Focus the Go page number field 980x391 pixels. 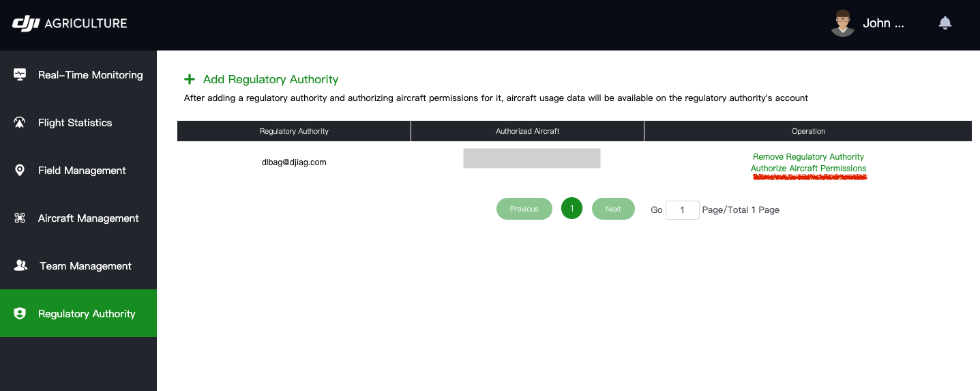click(x=683, y=210)
